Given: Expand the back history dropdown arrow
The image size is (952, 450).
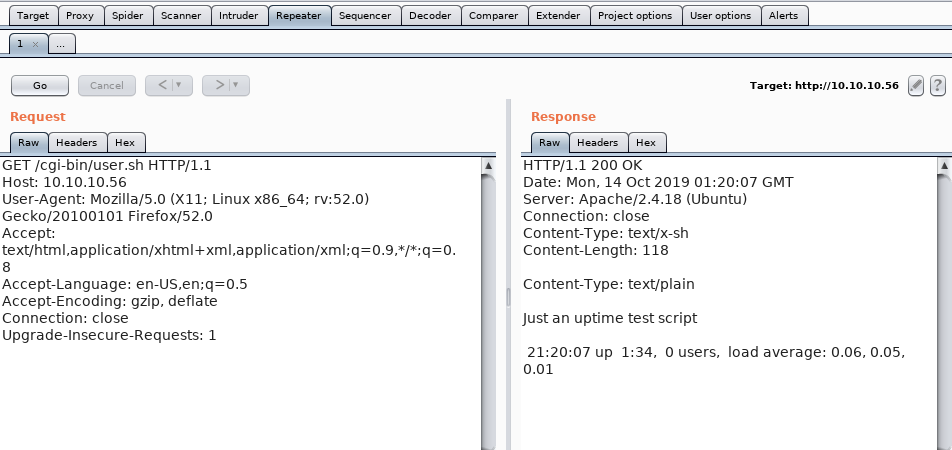Looking at the screenshot, I should tap(179, 85).
